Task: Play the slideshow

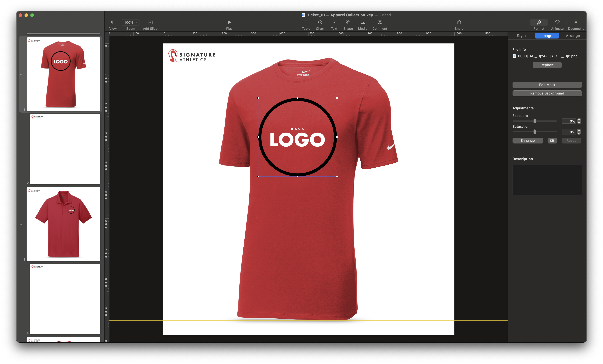Action: [x=229, y=22]
